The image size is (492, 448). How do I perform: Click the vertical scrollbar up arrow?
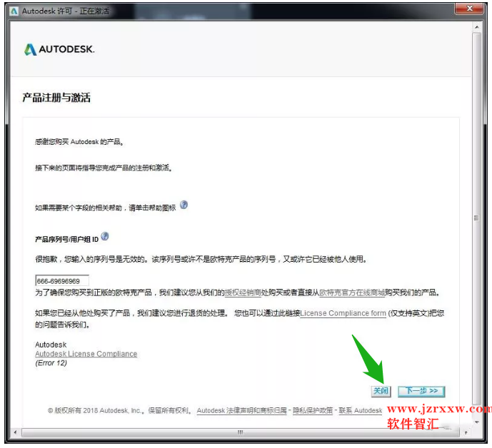point(476,27)
